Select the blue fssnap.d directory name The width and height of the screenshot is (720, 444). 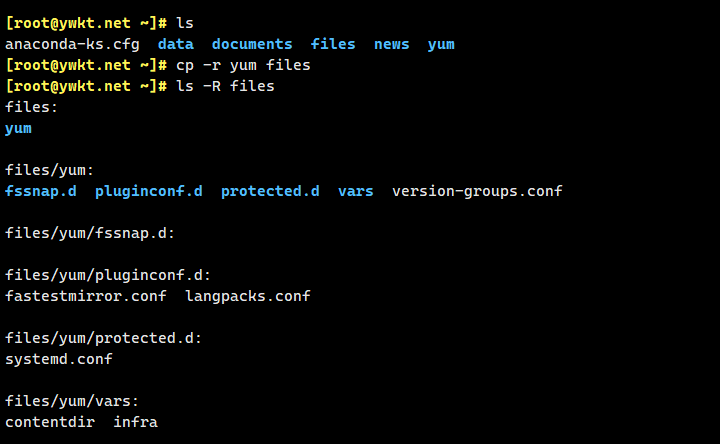pyautogui.click(x=41, y=191)
